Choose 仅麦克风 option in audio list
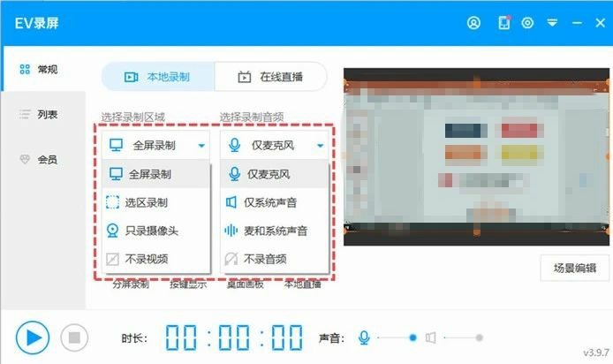Screen dimensions: 613x364 (x=275, y=174)
